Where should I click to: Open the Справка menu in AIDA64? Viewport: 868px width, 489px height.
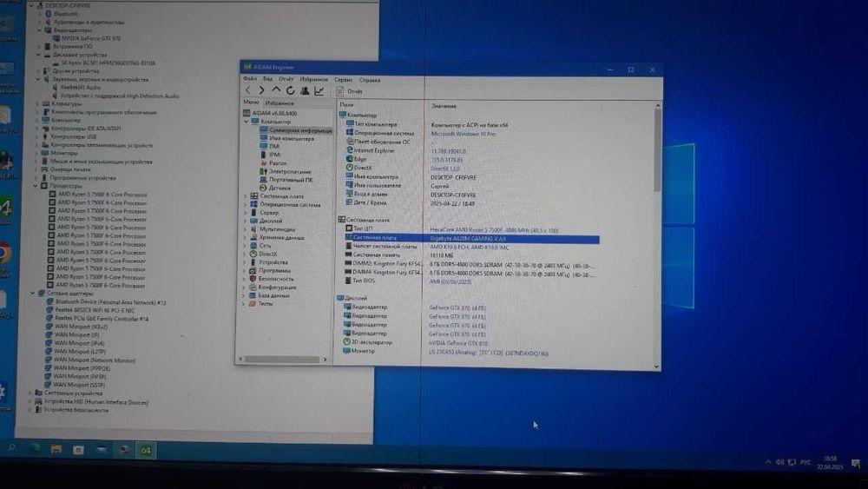pos(369,80)
